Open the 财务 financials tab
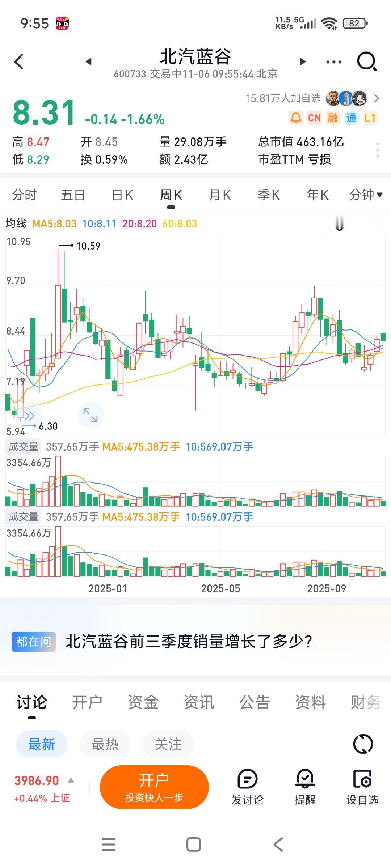The height and width of the screenshot is (868, 391). 366,702
